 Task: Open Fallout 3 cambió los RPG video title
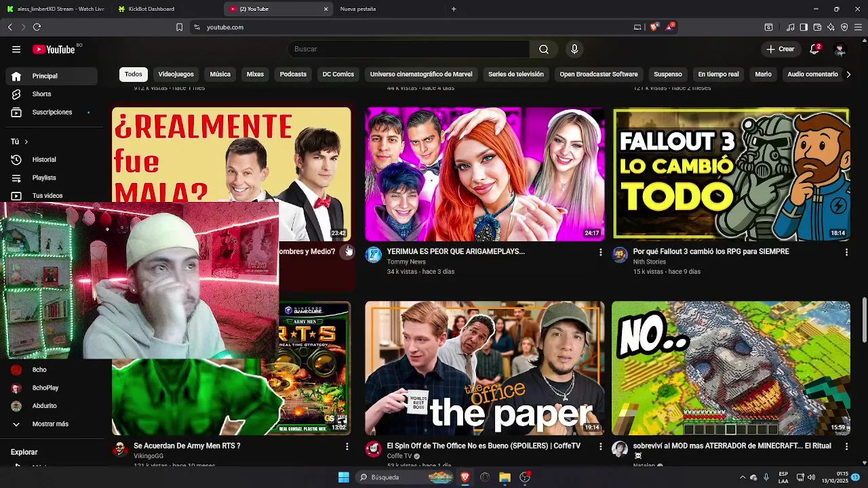tap(711, 251)
